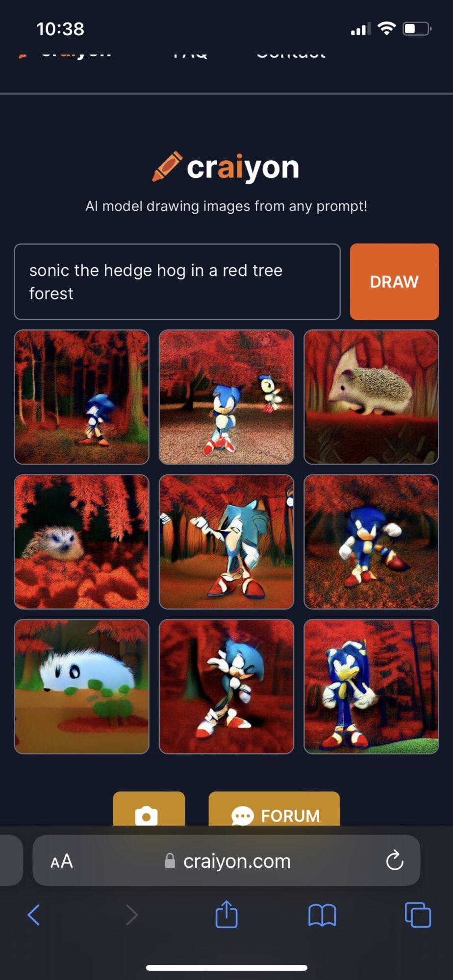
Task: Show open tabs overview icon
Action: pos(418,915)
